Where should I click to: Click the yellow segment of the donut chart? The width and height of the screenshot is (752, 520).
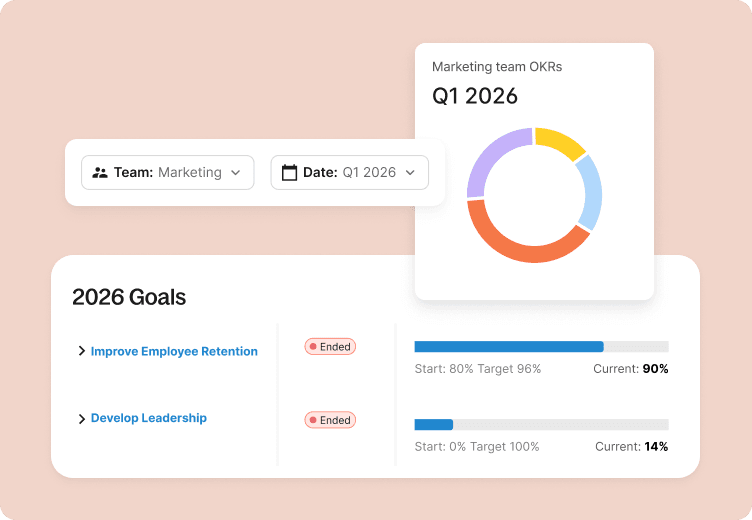[560, 144]
